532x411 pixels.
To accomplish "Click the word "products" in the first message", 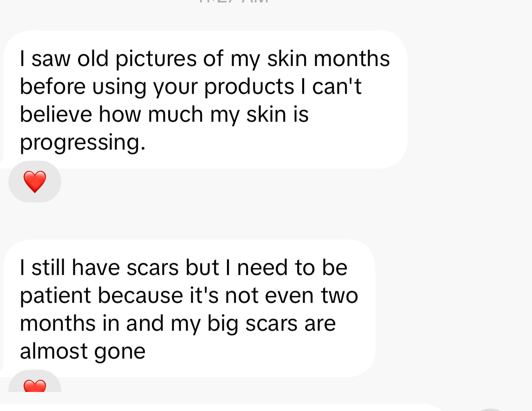I will (x=249, y=87).
